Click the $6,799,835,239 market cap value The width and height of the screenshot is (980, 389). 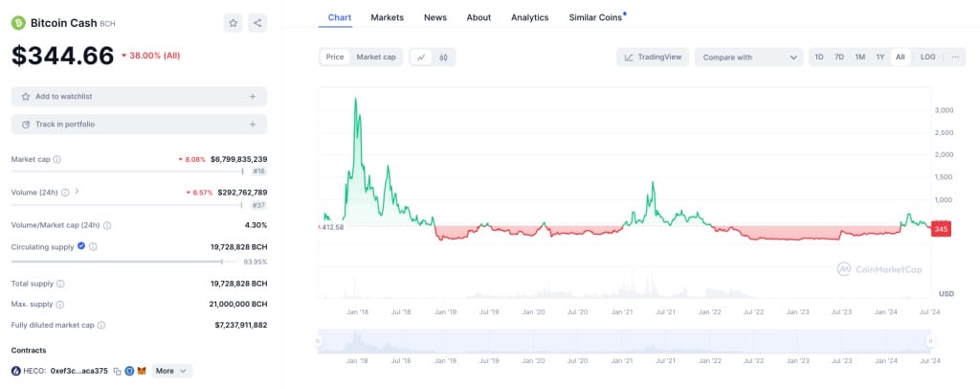[238, 159]
